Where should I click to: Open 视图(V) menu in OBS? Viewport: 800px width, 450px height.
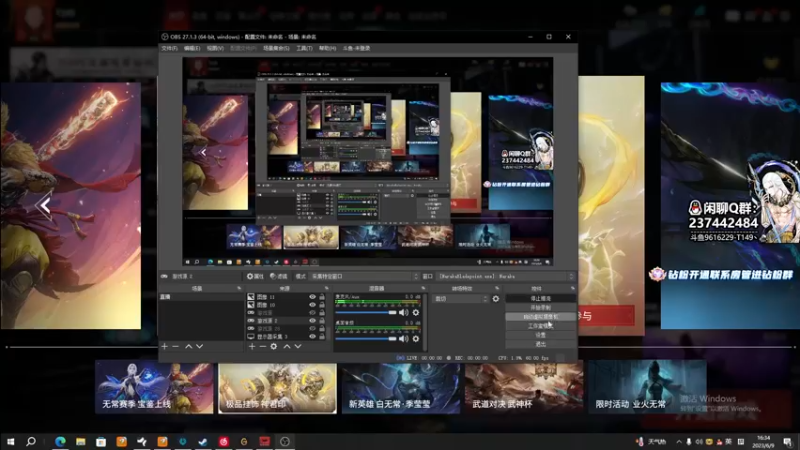point(215,48)
